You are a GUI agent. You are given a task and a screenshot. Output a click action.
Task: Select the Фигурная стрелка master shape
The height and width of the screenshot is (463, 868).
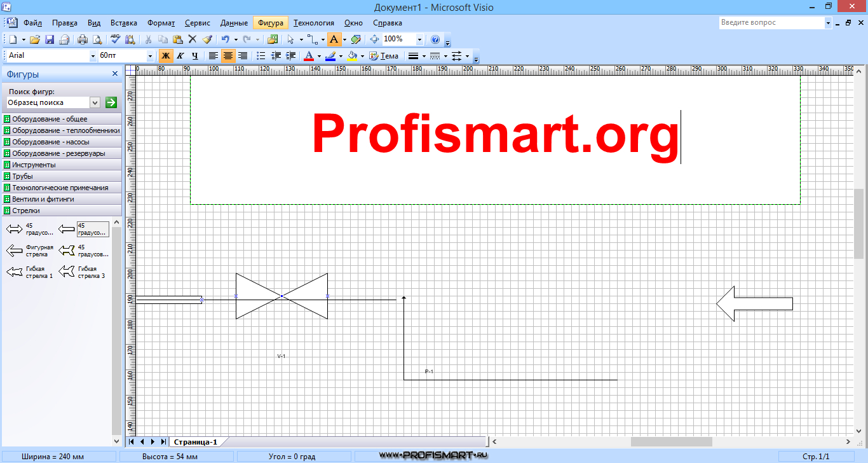[x=30, y=251]
